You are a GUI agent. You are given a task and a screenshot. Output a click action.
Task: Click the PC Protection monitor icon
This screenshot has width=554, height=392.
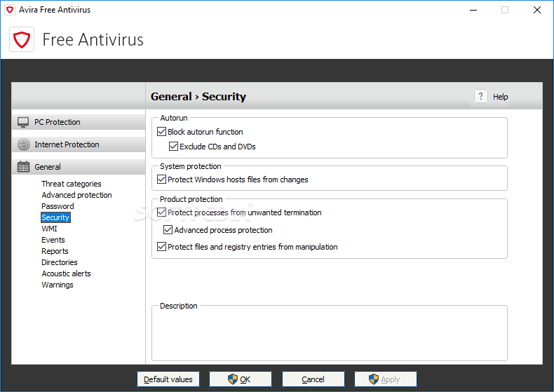(x=23, y=122)
